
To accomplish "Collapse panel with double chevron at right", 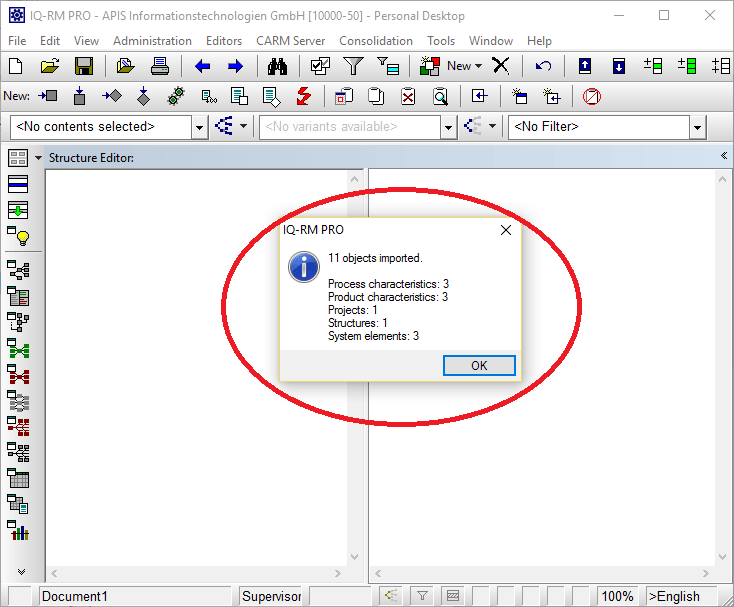I will [x=724, y=156].
